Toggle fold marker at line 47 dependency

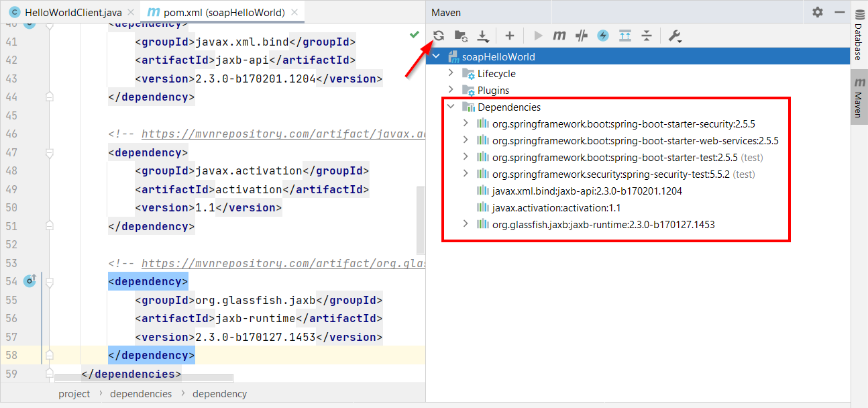pyautogui.click(x=49, y=153)
